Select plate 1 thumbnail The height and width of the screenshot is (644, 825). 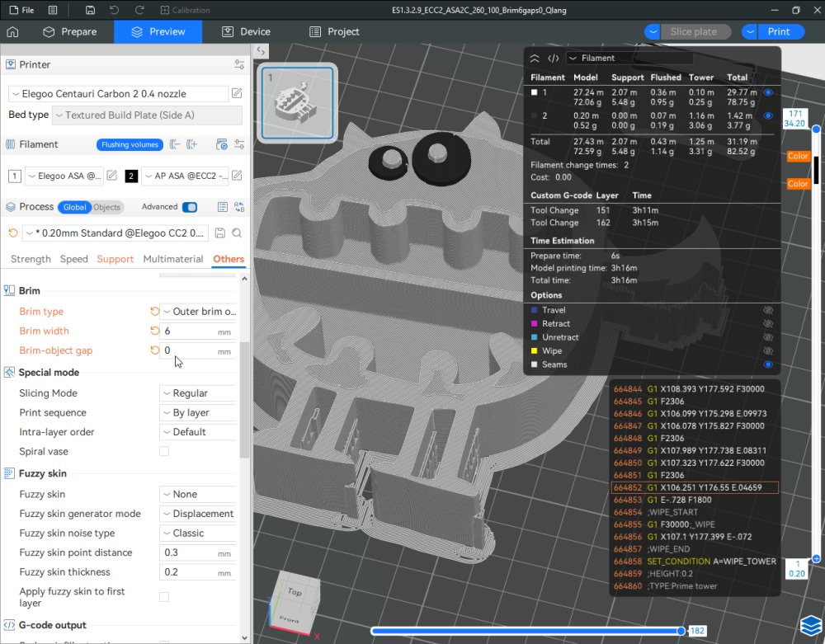pos(298,102)
